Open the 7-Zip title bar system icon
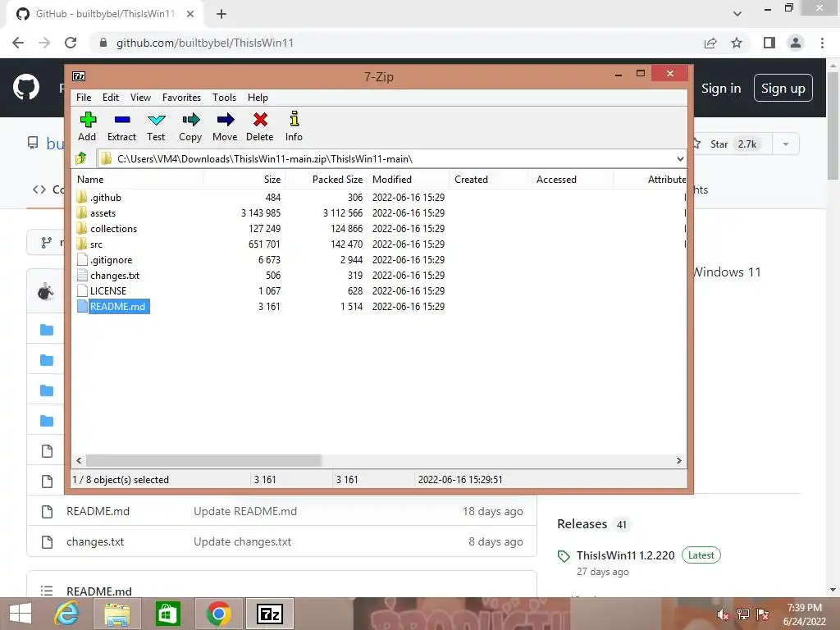 click(79, 76)
